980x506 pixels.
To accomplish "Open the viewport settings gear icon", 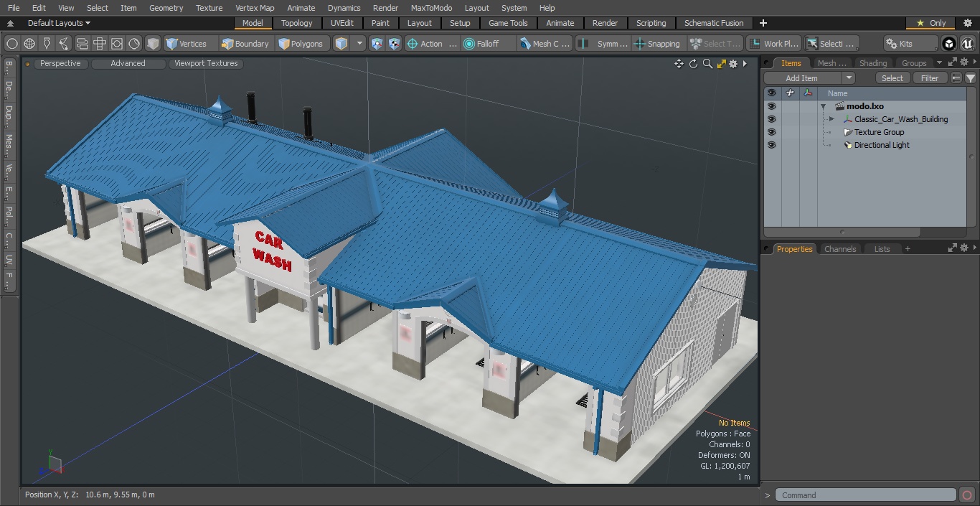I will 732,63.
